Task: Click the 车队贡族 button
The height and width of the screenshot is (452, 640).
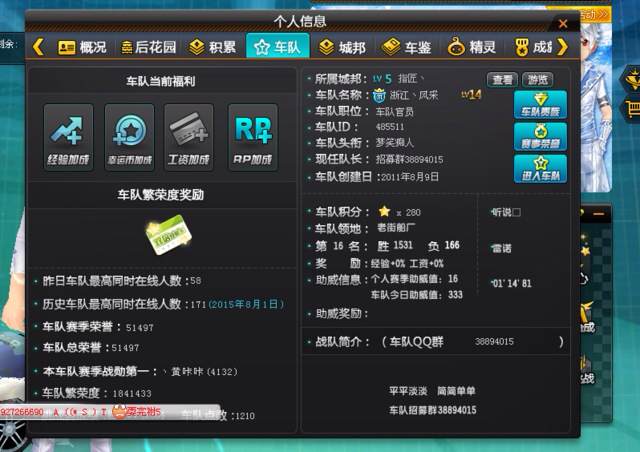Action: coord(540,105)
